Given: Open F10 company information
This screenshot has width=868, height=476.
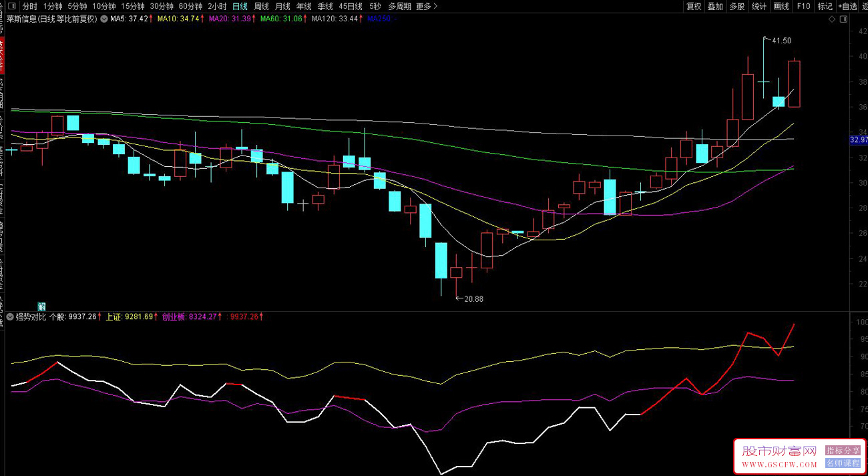Looking at the screenshot, I should pyautogui.click(x=803, y=6).
